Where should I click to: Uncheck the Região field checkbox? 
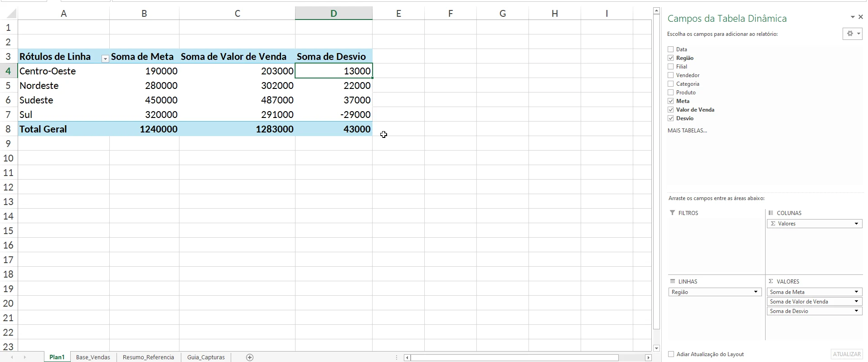click(671, 58)
